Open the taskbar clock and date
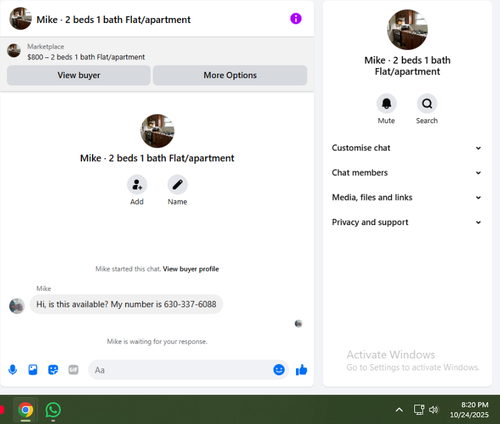Viewport: 500px width, 424px height. 470,410
